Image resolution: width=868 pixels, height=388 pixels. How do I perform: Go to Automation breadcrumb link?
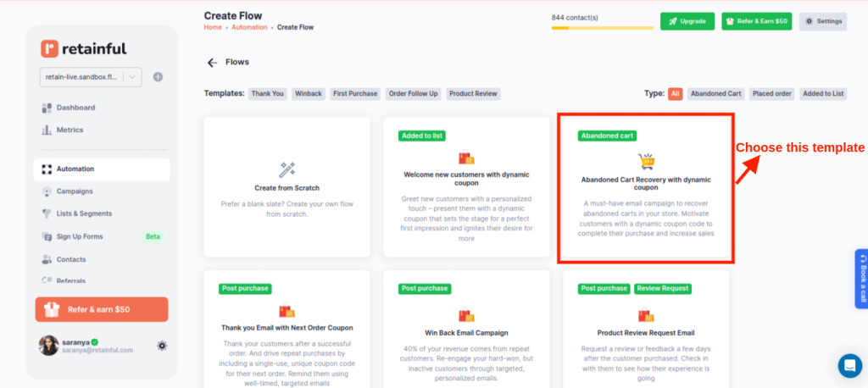(x=249, y=27)
